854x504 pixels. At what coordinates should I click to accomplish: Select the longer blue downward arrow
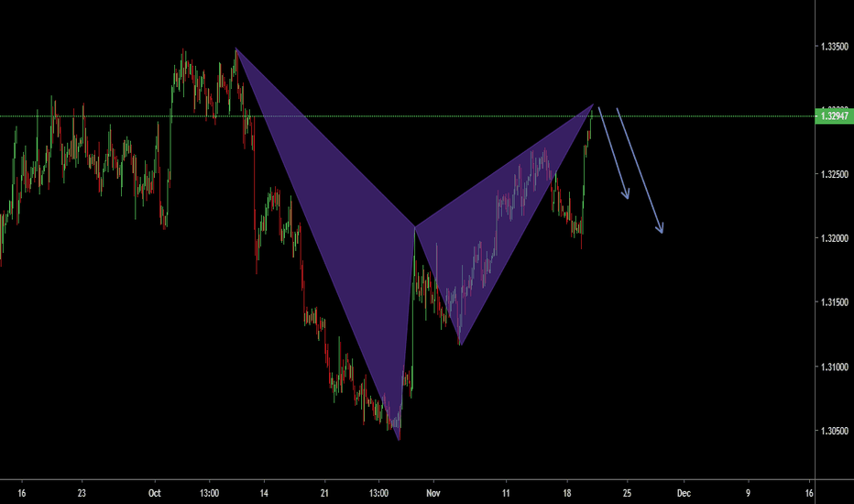pos(639,170)
